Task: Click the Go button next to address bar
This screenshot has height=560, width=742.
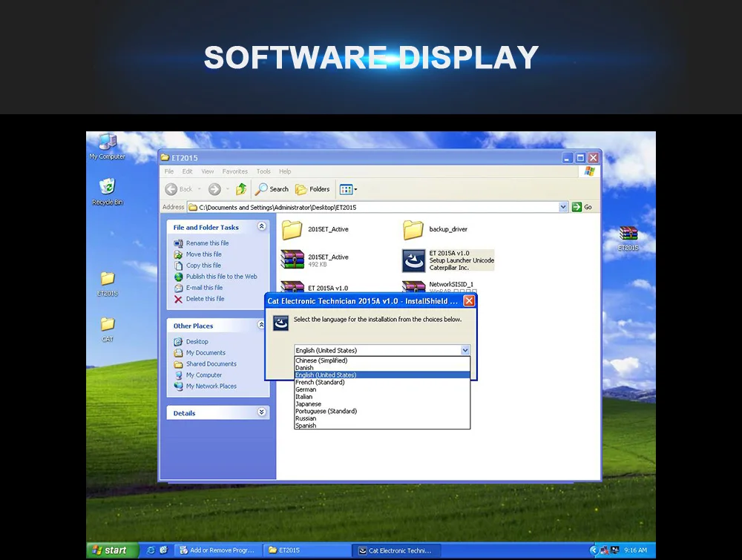Action: click(582, 207)
